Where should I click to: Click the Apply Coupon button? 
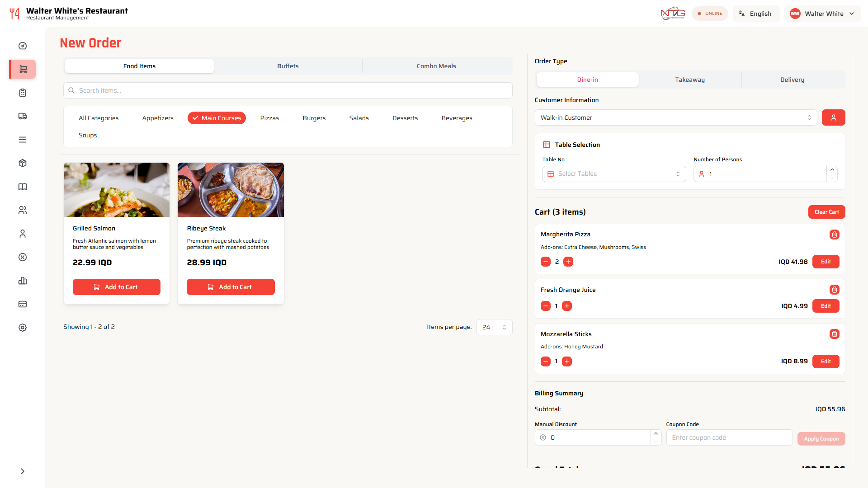coord(821,439)
